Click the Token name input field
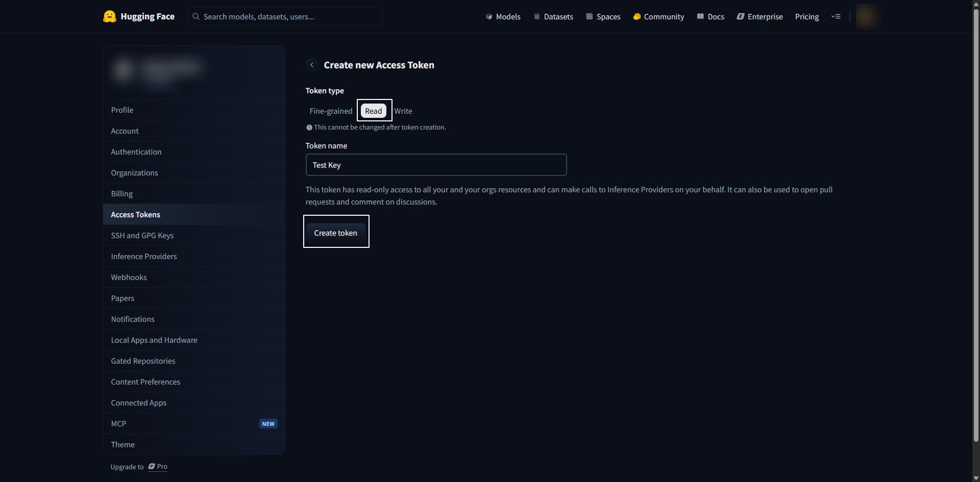980x482 pixels. tap(436, 165)
